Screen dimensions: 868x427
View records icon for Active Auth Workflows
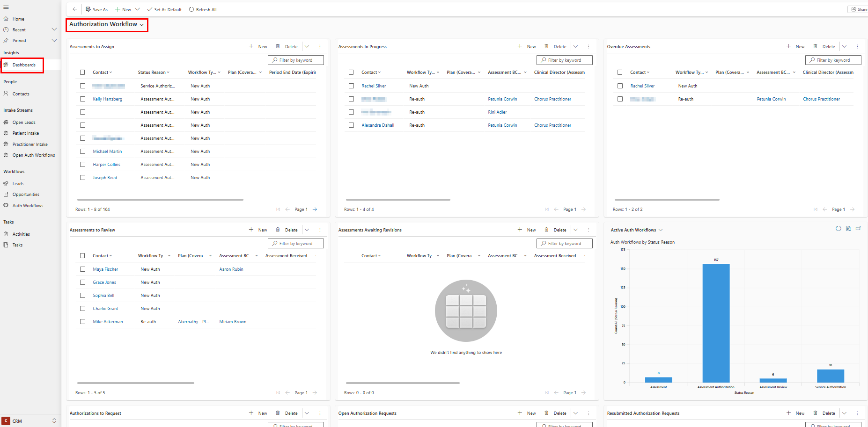tap(848, 229)
